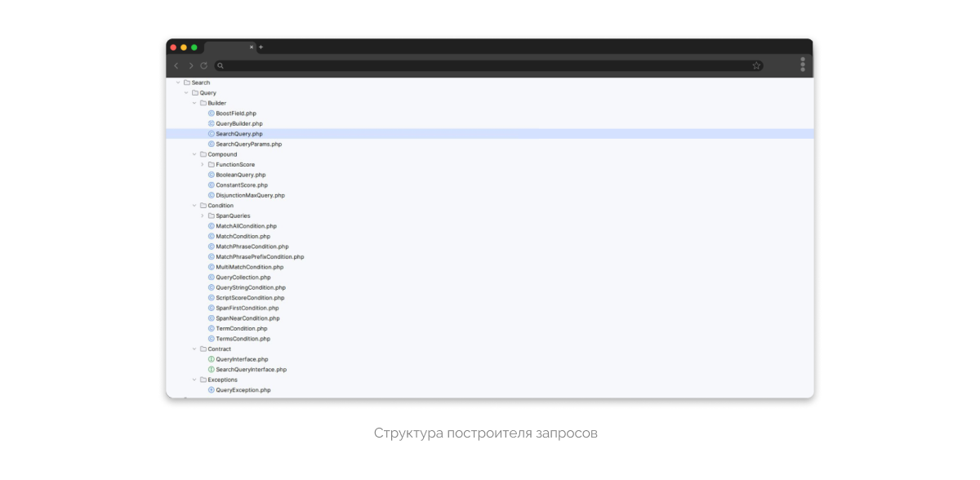Click the FunctionScore folder name

pos(235,165)
